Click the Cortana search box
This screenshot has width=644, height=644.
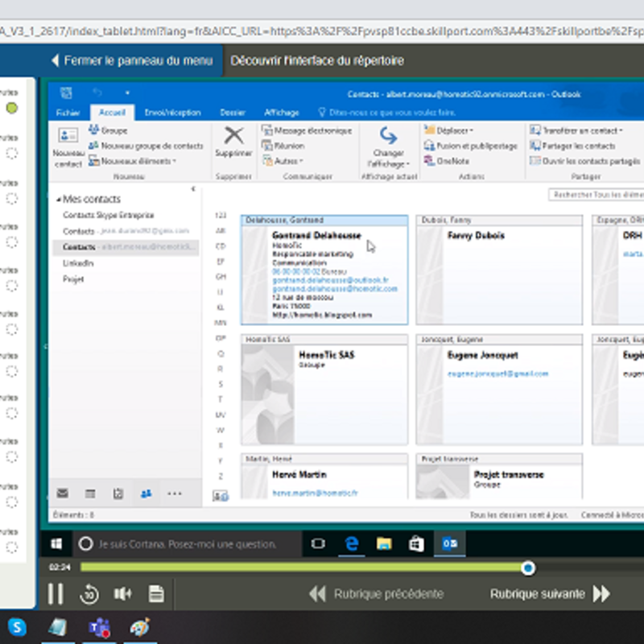(188, 544)
